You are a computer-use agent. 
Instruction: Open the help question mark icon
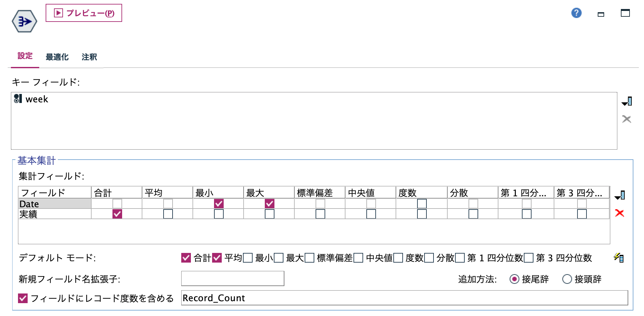[576, 13]
